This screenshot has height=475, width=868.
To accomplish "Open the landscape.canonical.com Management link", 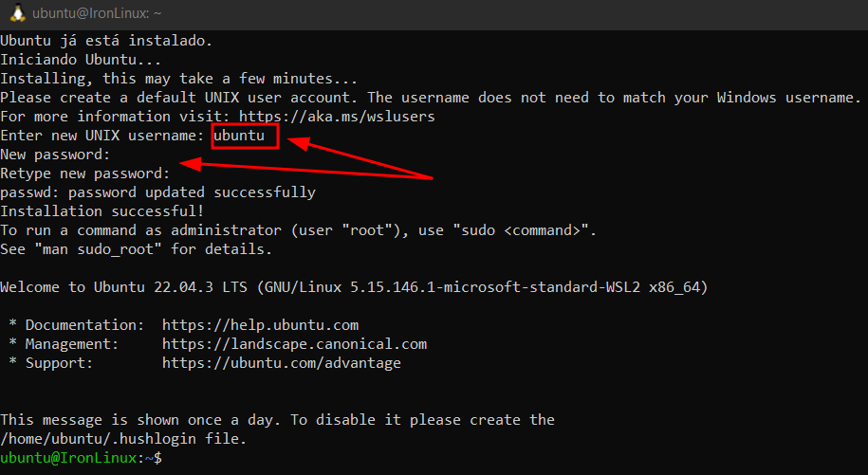I will (294, 344).
